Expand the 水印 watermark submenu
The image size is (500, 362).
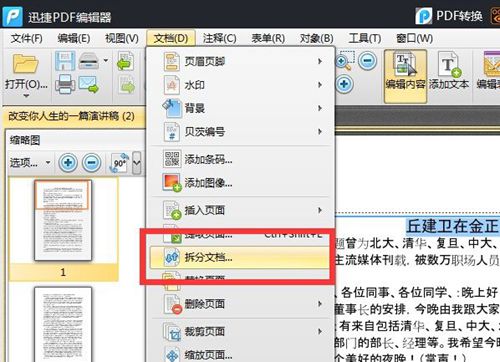(x=240, y=85)
